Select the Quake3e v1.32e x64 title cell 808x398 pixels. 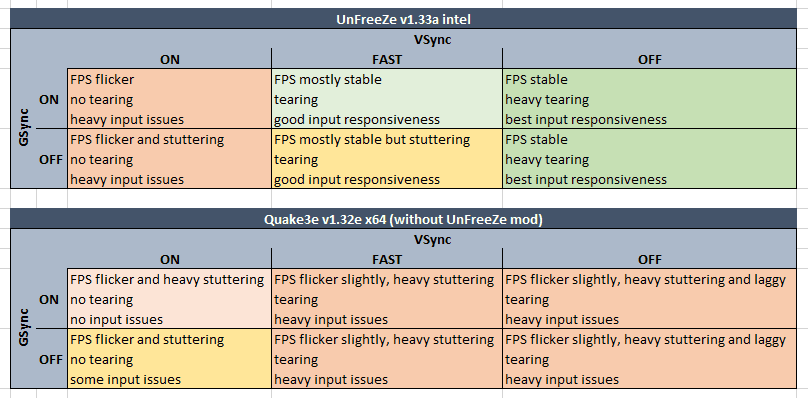pos(403,220)
